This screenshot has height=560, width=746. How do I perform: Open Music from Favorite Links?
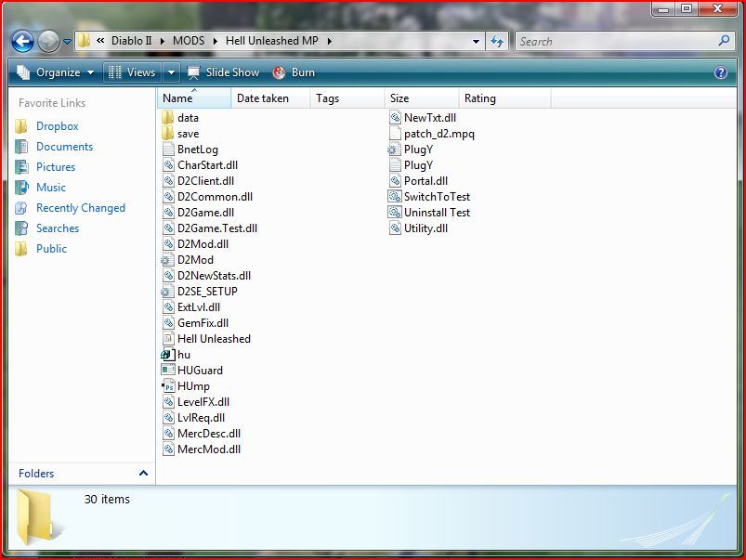(41, 188)
